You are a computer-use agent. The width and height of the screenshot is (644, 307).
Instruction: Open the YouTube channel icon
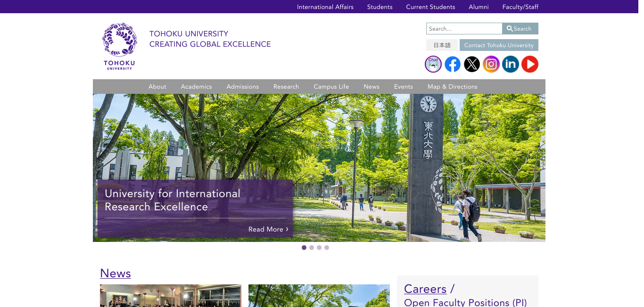coord(530,64)
